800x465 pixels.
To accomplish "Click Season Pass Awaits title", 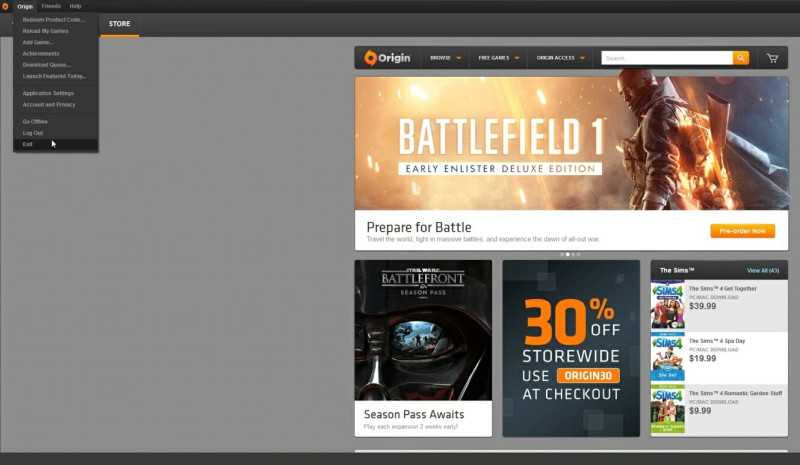I will tap(414, 414).
